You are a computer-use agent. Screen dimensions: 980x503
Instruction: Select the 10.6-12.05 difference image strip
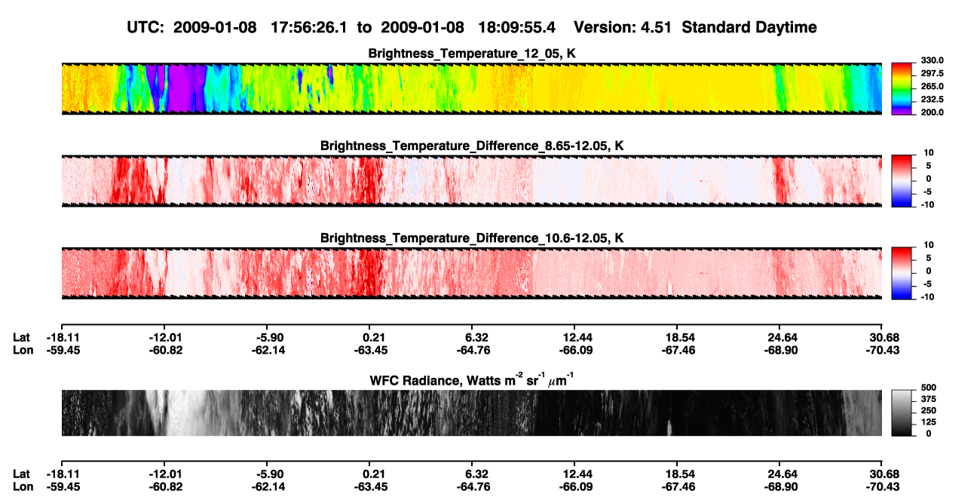coord(471,273)
